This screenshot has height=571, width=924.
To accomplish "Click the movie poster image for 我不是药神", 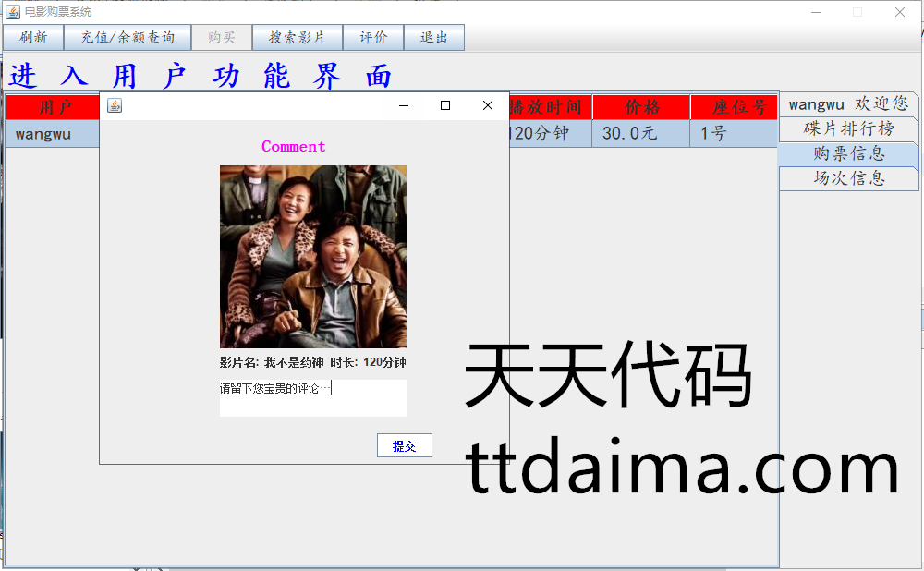I will 312,256.
